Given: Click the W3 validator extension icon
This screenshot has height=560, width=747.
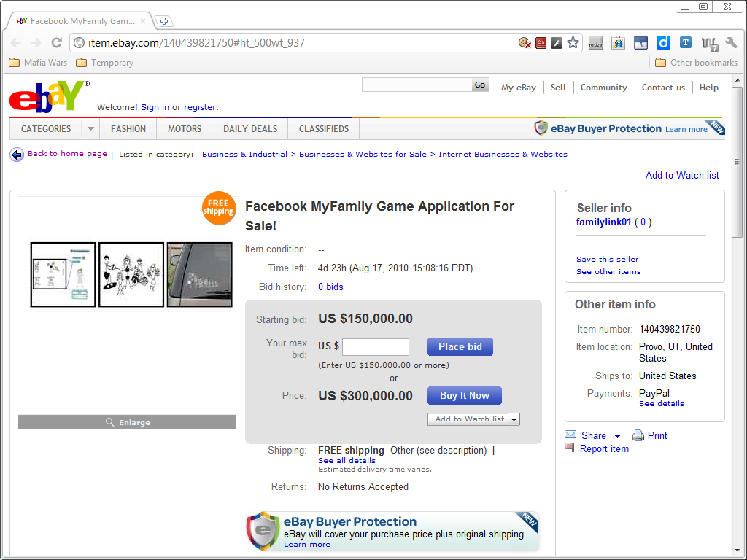Looking at the screenshot, I should click(709, 44).
